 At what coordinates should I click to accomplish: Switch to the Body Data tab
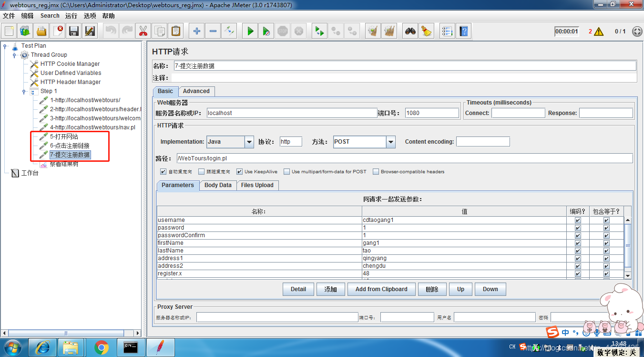[x=218, y=185]
